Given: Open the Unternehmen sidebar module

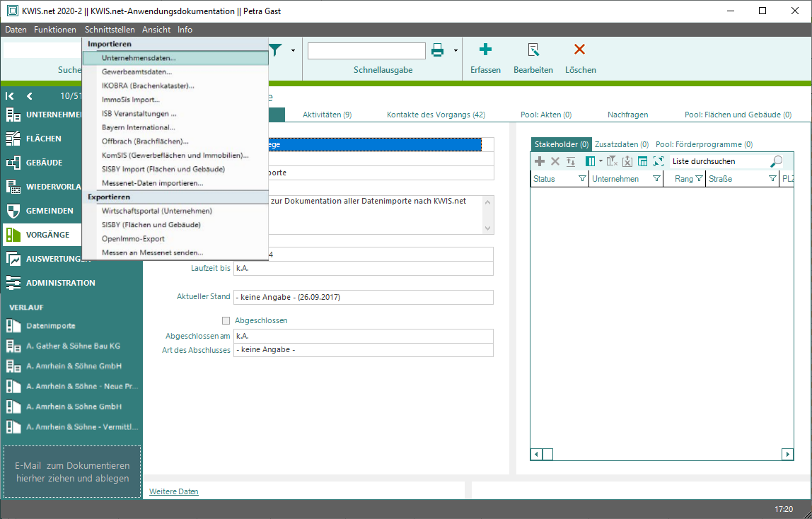Looking at the screenshot, I should (44, 115).
